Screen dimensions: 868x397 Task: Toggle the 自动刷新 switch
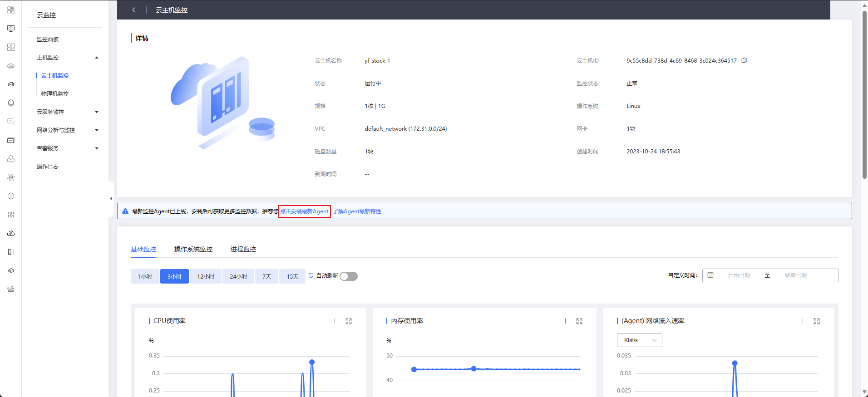click(x=349, y=276)
